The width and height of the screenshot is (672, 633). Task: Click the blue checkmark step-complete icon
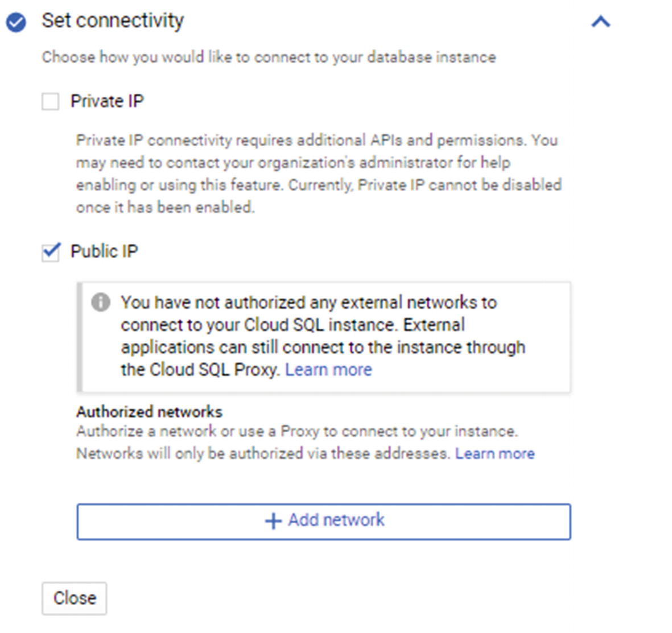point(16,22)
